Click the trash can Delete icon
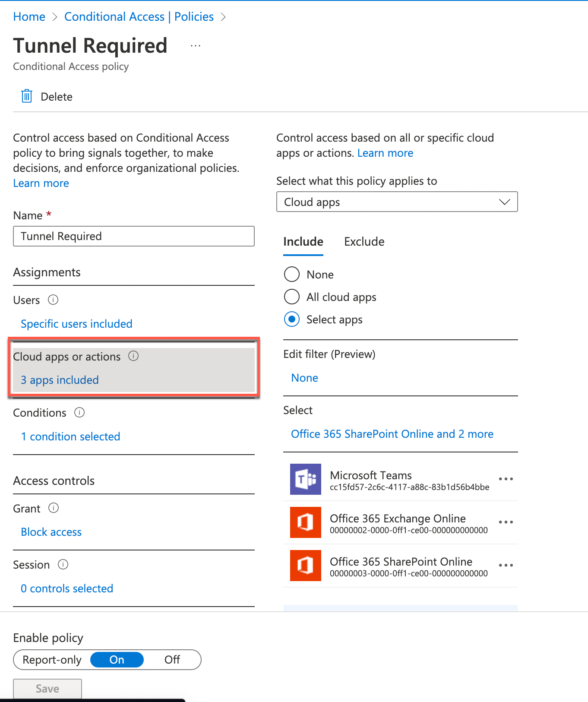 [27, 96]
